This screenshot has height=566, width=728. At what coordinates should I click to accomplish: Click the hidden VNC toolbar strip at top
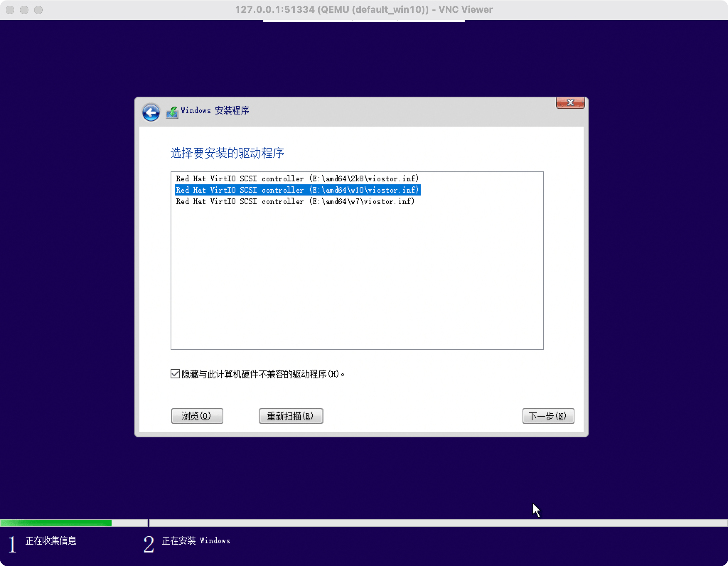pos(364,21)
